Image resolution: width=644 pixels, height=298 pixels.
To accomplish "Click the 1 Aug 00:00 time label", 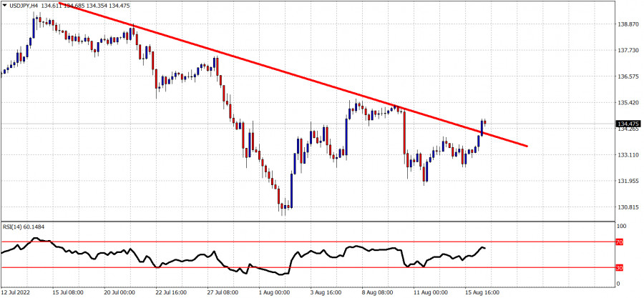I will tap(274, 293).
